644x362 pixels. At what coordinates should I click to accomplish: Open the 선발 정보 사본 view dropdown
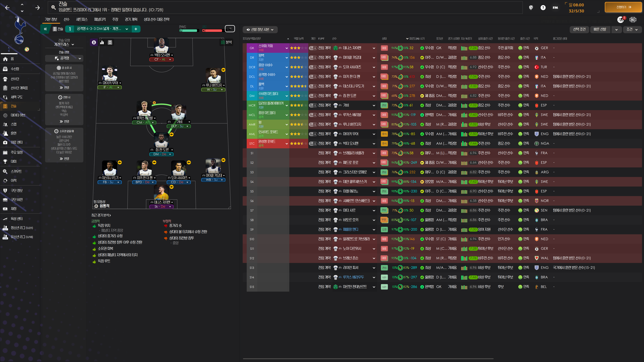tap(260, 29)
